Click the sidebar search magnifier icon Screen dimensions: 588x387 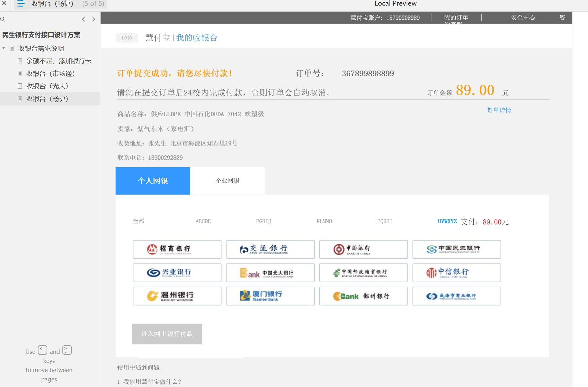coord(3,19)
